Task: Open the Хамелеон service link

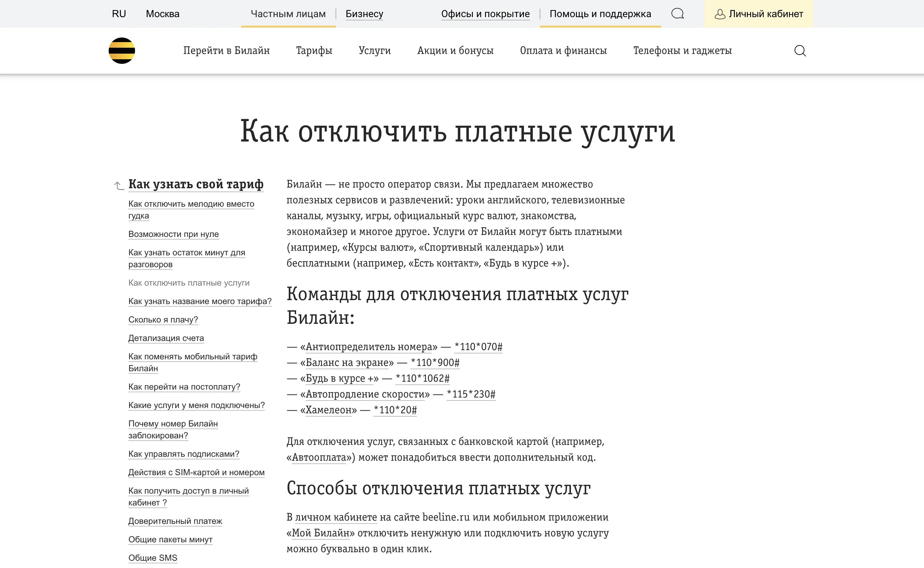Action: 328,410
